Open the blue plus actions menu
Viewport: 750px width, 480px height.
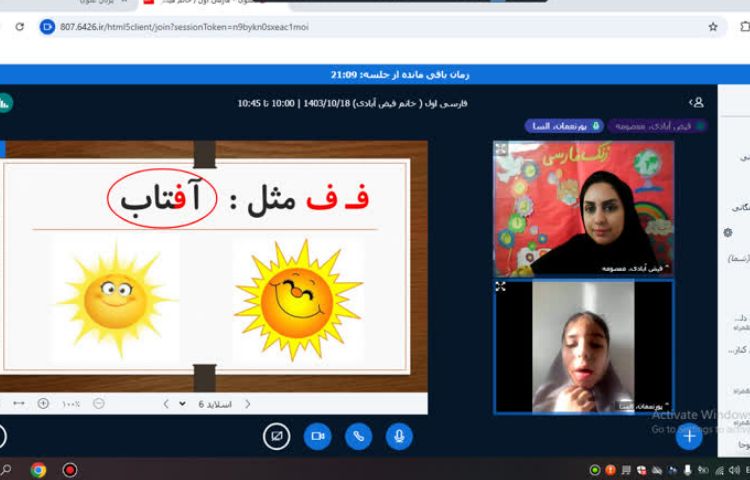click(689, 436)
